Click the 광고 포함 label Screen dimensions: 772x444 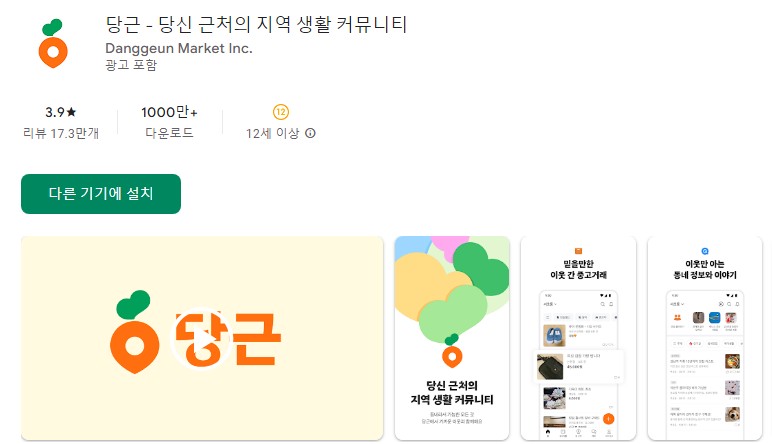pyautogui.click(x=131, y=65)
